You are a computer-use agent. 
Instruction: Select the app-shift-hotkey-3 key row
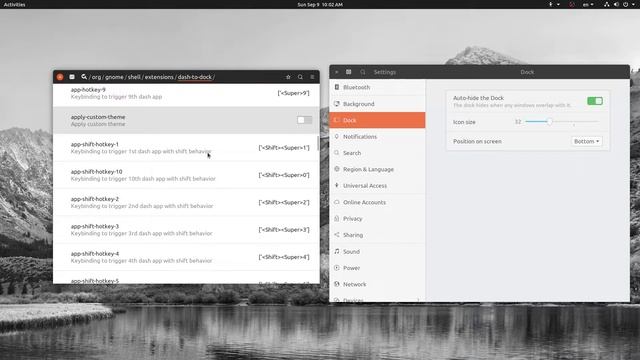pyautogui.click(x=186, y=230)
